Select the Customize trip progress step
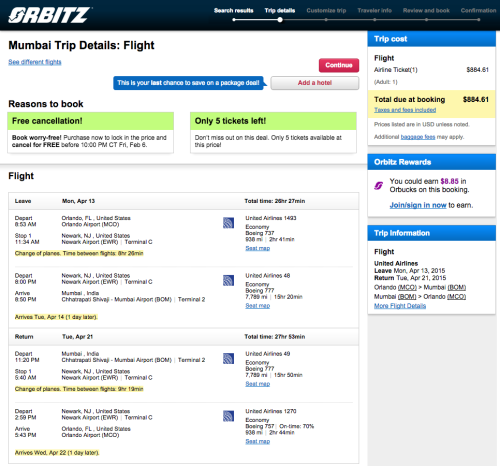This screenshot has height=466, width=500. click(x=326, y=10)
